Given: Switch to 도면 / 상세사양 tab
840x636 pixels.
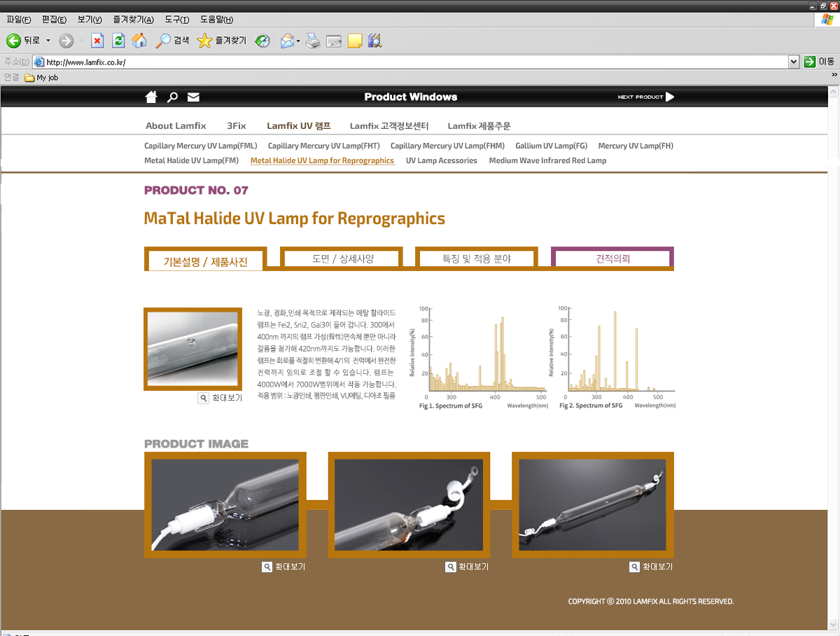Looking at the screenshot, I should pyautogui.click(x=342, y=258).
